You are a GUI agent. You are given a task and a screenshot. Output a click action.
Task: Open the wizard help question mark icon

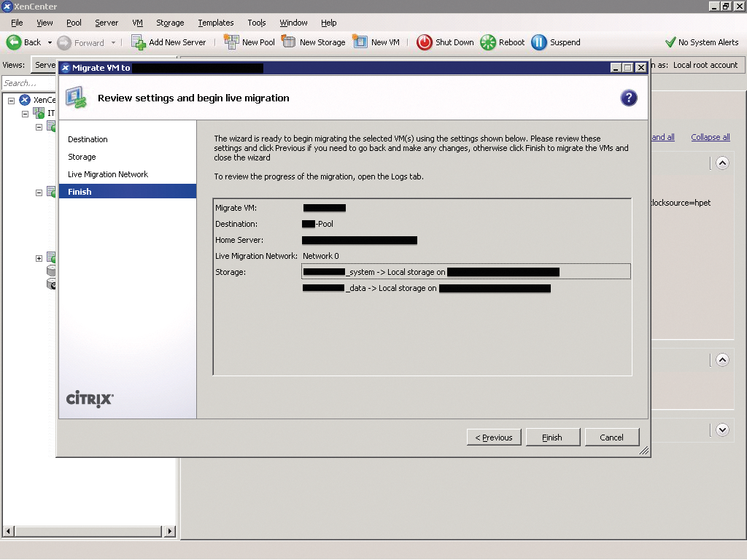click(x=629, y=98)
